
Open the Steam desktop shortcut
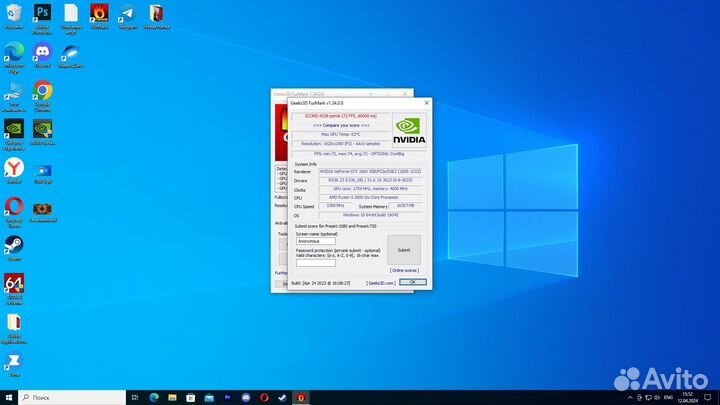(14, 245)
